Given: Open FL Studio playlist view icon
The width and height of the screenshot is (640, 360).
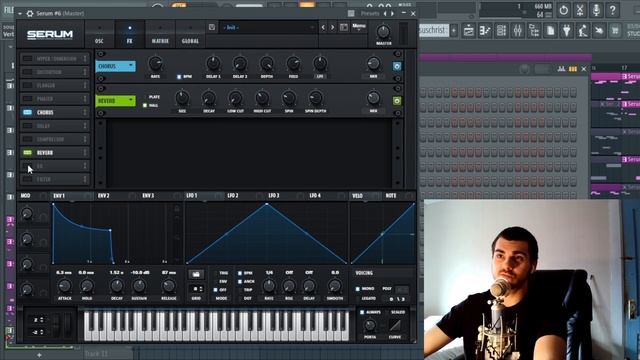Looking at the screenshot, I should [469, 31].
